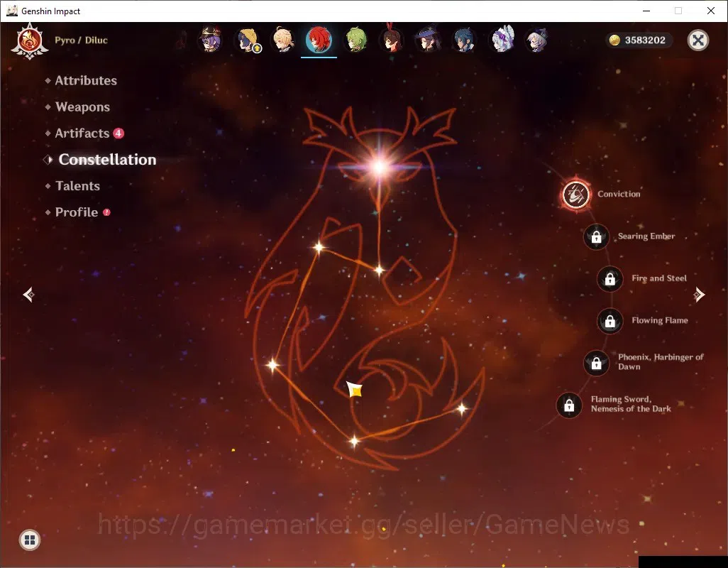Screen dimensions: 728x568
Task: Select the blue-haired Kaeya avatar
Action: pos(464,40)
